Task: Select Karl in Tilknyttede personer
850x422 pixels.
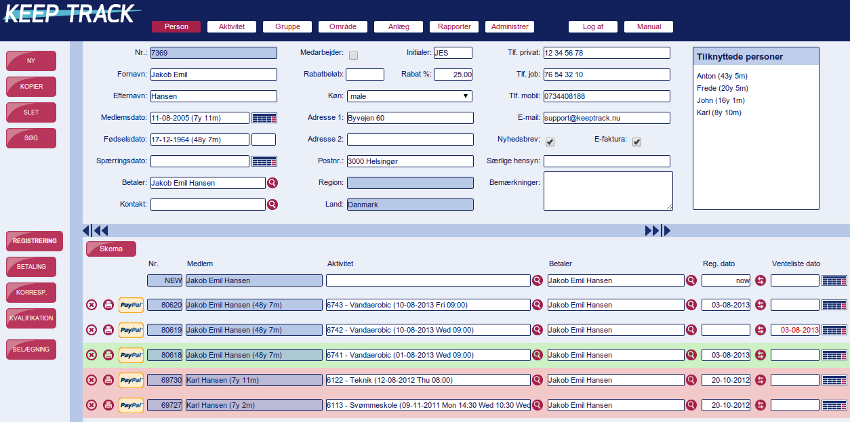Action: [719, 113]
